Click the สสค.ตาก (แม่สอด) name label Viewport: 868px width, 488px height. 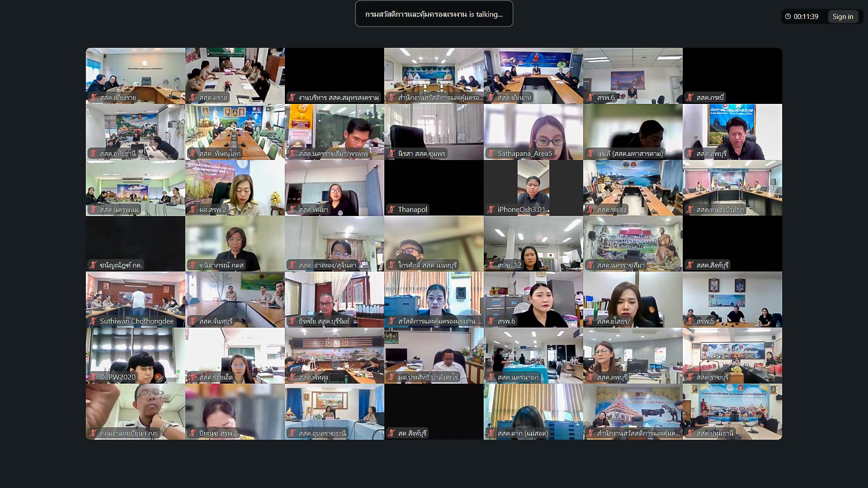(x=523, y=433)
